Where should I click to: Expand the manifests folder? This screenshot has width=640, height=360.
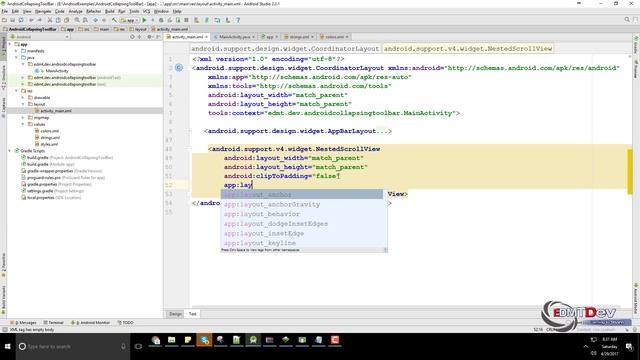click(x=16, y=51)
